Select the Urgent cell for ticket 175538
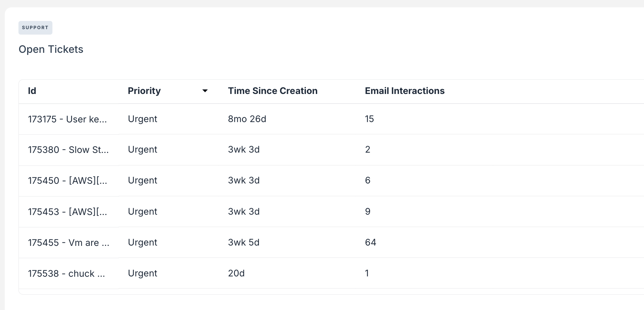This screenshot has width=644, height=310. 143,273
